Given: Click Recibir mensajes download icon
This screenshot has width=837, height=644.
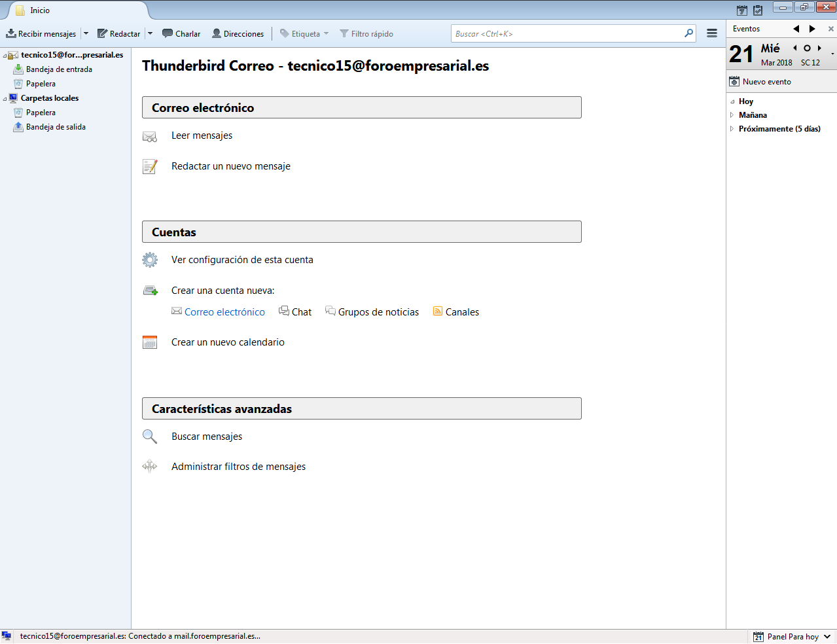Looking at the screenshot, I should tap(11, 33).
